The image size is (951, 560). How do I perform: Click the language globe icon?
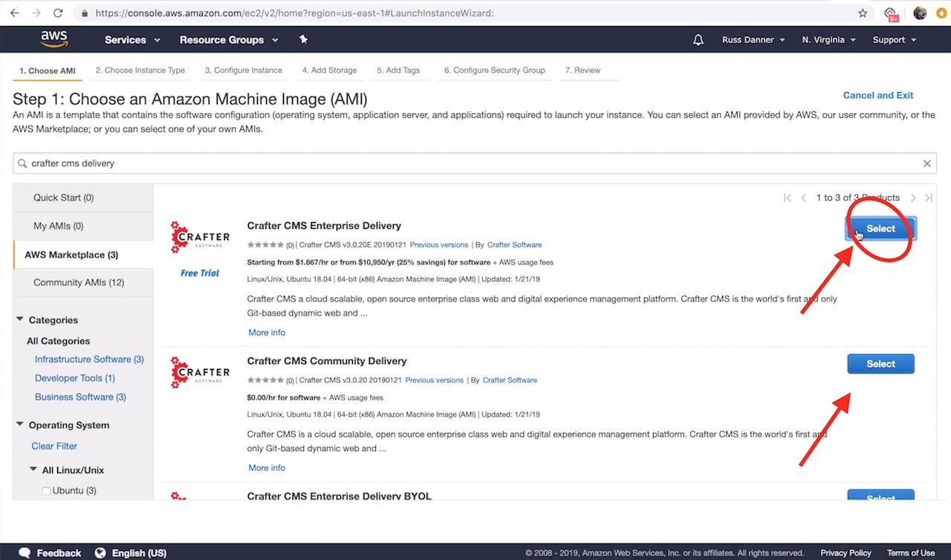pos(101,553)
